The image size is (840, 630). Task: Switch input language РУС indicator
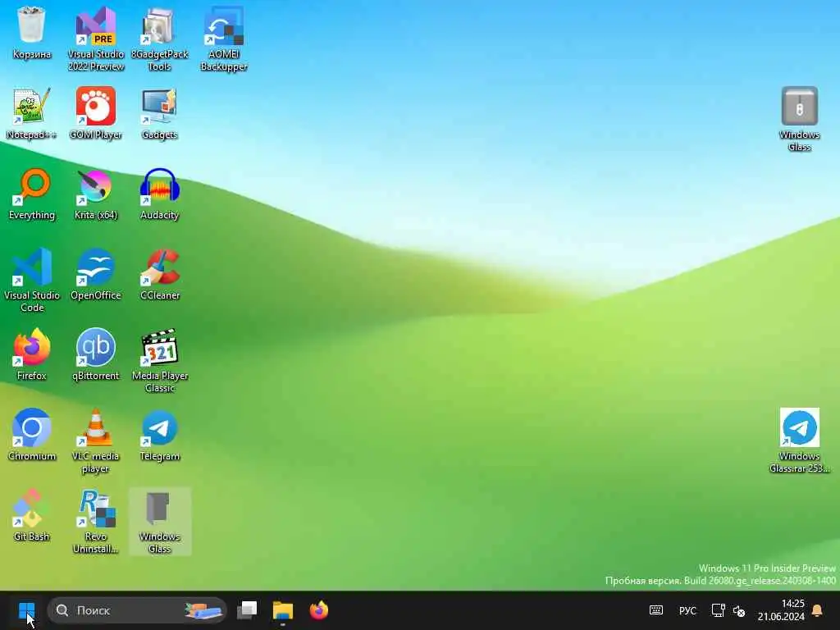687,610
